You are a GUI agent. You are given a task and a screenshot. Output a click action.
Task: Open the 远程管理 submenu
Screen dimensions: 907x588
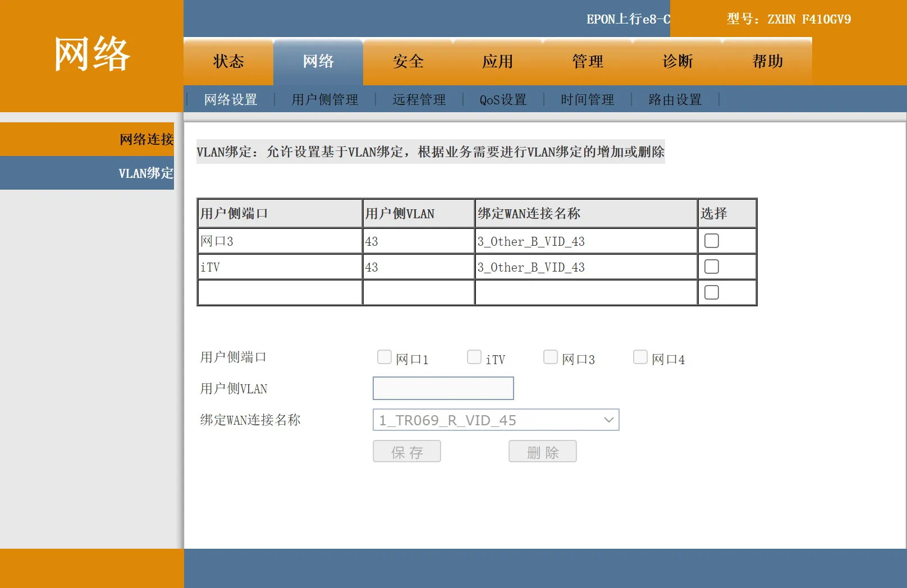418,99
